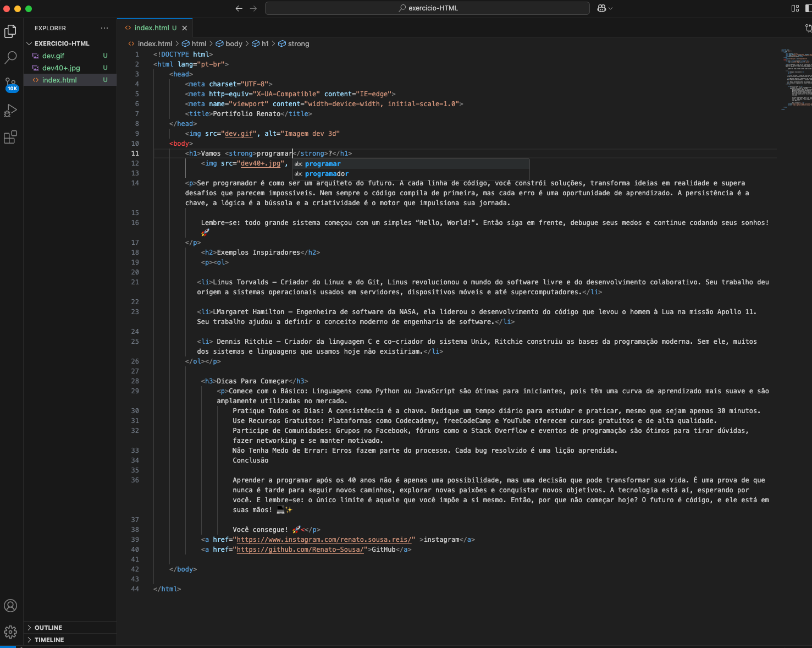The height and width of the screenshot is (648, 812).
Task: Click the minimap code overview
Action: point(796,79)
